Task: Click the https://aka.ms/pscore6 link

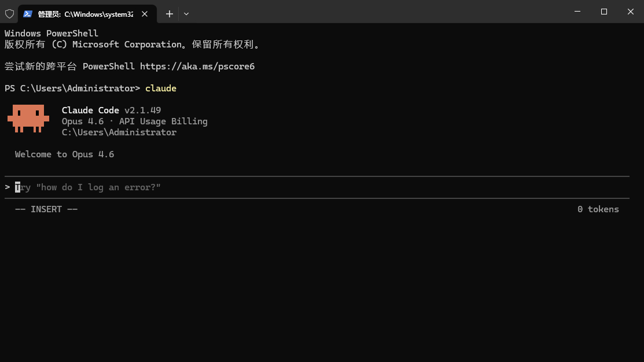Action: click(197, 67)
